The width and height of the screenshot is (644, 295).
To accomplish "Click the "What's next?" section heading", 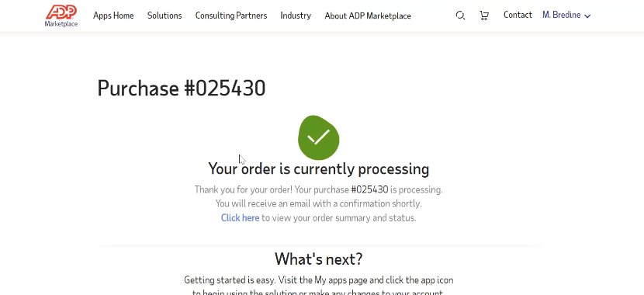I will [319, 259].
